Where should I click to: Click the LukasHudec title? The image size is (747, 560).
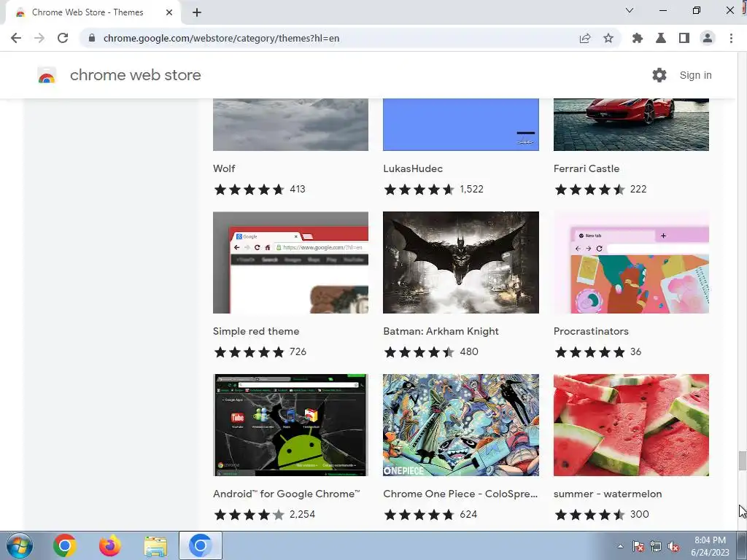(x=413, y=168)
